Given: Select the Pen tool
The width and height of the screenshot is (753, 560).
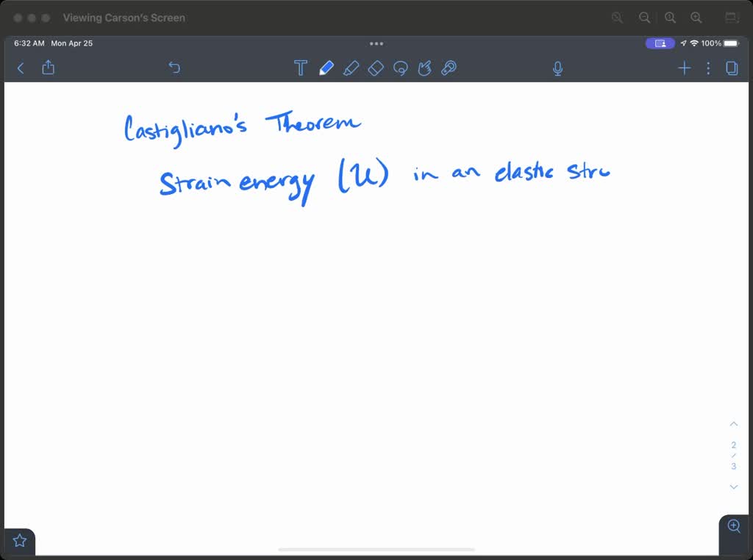Looking at the screenshot, I should pos(326,67).
